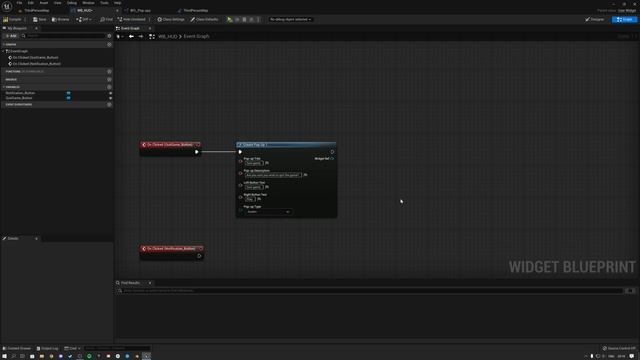The image size is (640, 360).
Task: Edit the Pop up Title text field
Action: pyautogui.click(x=254, y=163)
